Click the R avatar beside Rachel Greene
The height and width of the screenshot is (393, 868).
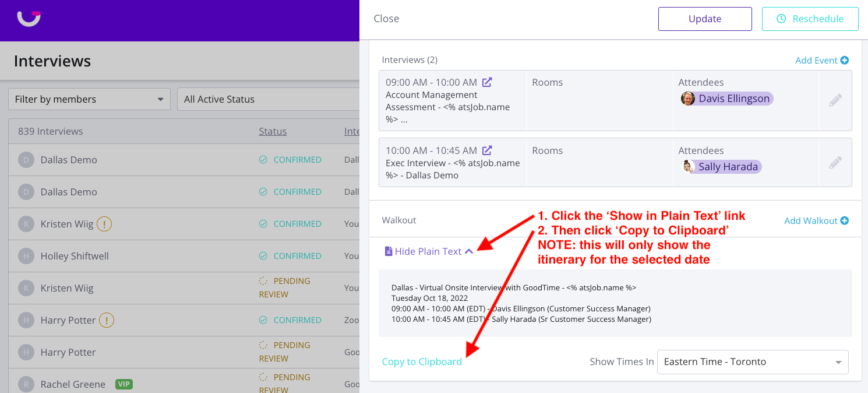click(26, 384)
